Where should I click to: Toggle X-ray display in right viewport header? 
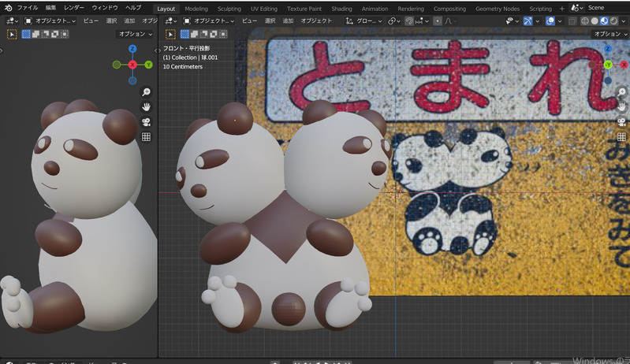(572, 21)
